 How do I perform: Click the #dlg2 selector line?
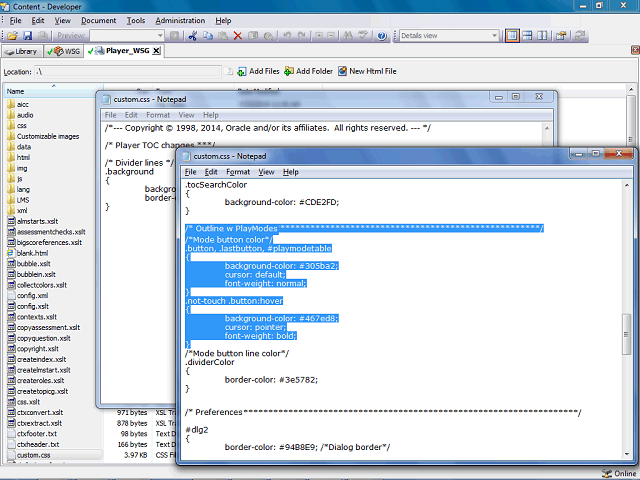click(197, 429)
